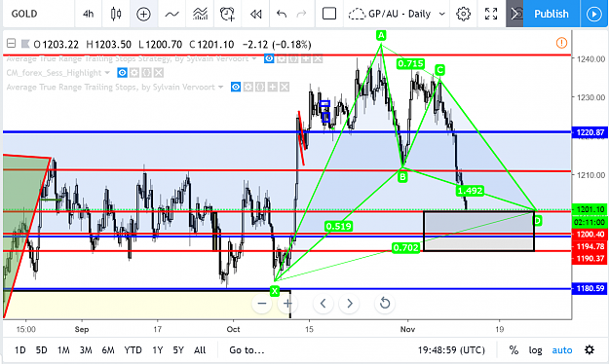This screenshot has width=609, height=364.
Task: Undo the last chart action
Action: [282, 14]
